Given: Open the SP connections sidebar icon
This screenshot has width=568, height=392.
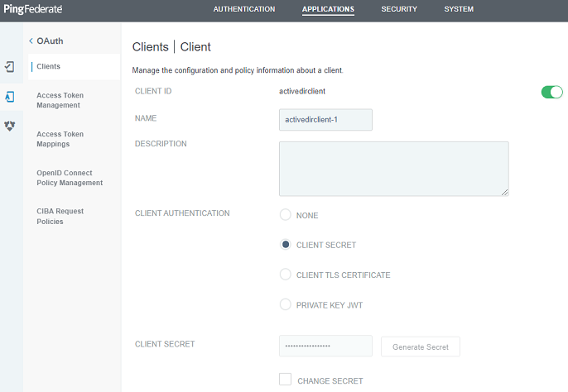Looking at the screenshot, I should click(x=9, y=67).
